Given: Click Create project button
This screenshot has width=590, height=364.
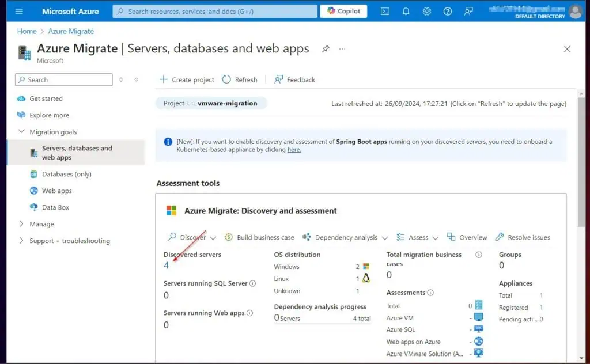Looking at the screenshot, I should point(187,79).
